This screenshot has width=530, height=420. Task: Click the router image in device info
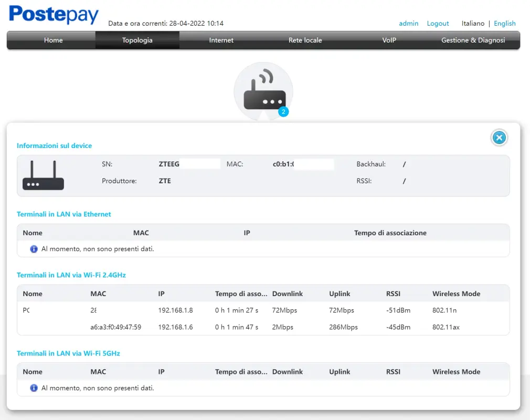tap(43, 175)
